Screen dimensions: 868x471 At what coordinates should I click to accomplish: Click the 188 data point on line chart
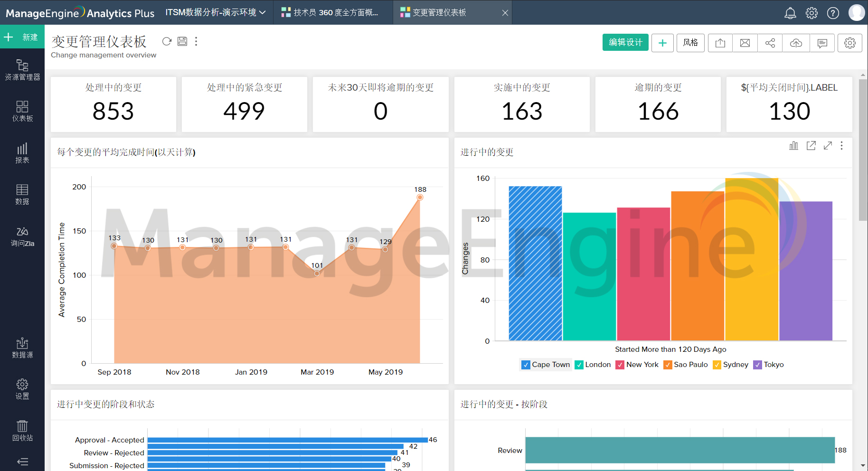[x=420, y=197]
